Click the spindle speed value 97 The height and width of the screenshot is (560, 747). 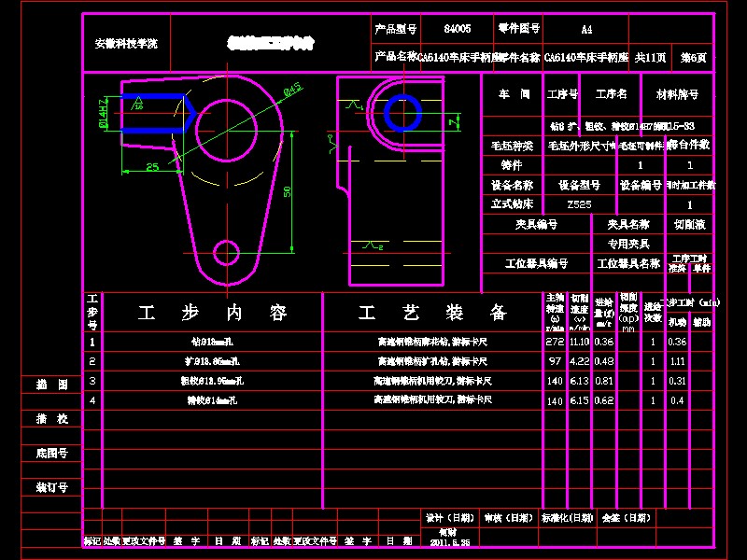click(x=555, y=361)
